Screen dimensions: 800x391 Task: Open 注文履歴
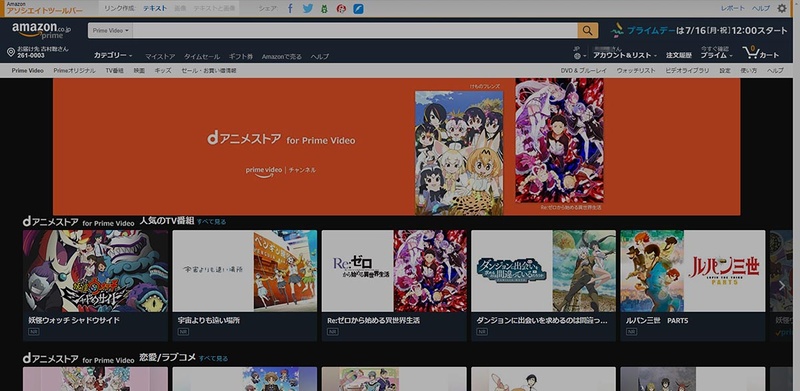coord(679,55)
